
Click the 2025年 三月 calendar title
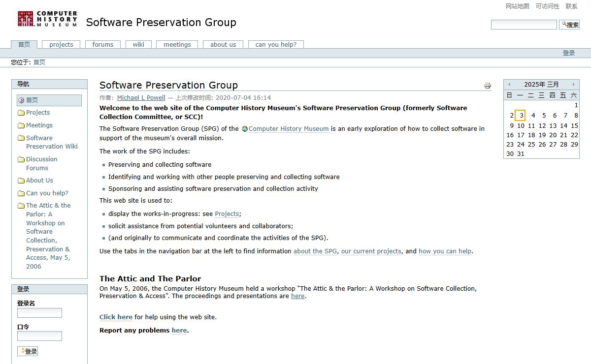(x=541, y=85)
